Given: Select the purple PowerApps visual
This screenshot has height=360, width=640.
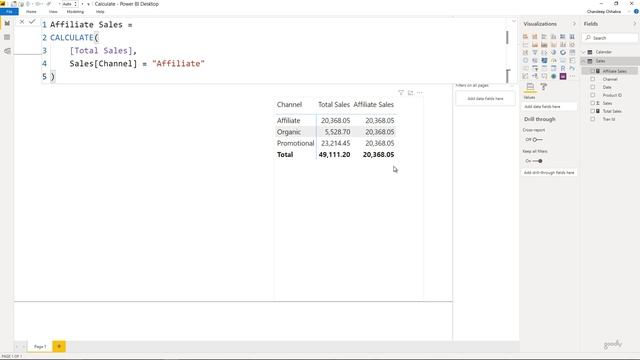Looking at the screenshot, I should point(563,76).
